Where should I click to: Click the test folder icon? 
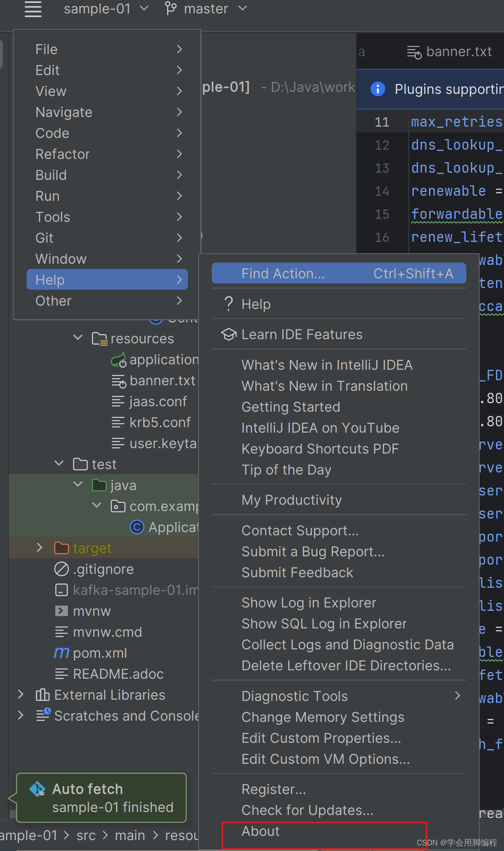pyautogui.click(x=80, y=464)
